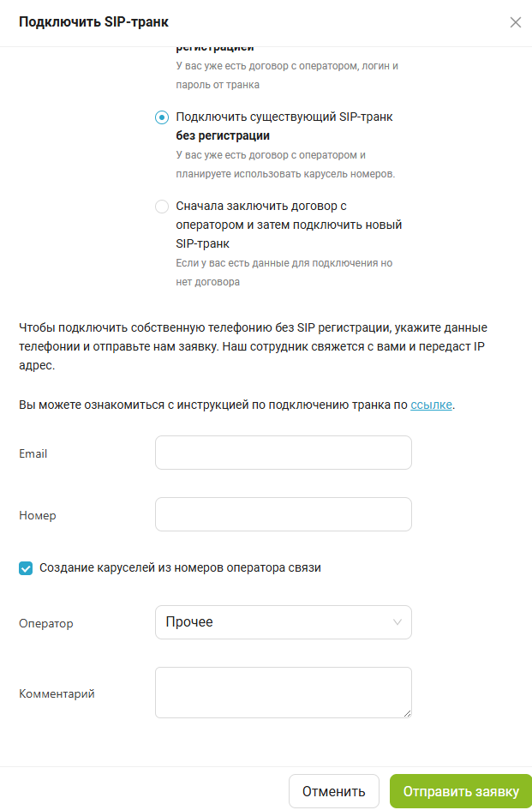Click the 'Комментарий' field label
Viewport: 532px width, 810px height.
(57, 693)
